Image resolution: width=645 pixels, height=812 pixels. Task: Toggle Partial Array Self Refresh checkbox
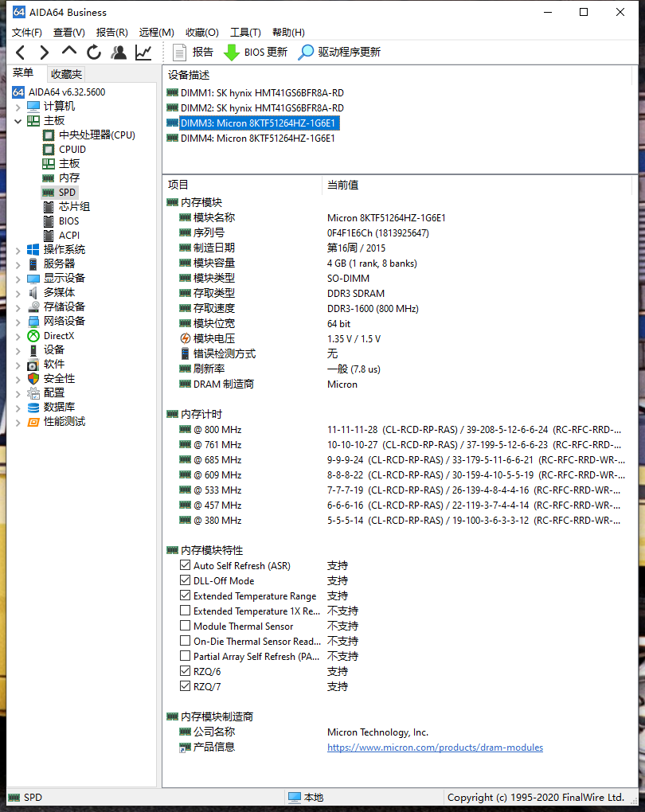tap(185, 656)
